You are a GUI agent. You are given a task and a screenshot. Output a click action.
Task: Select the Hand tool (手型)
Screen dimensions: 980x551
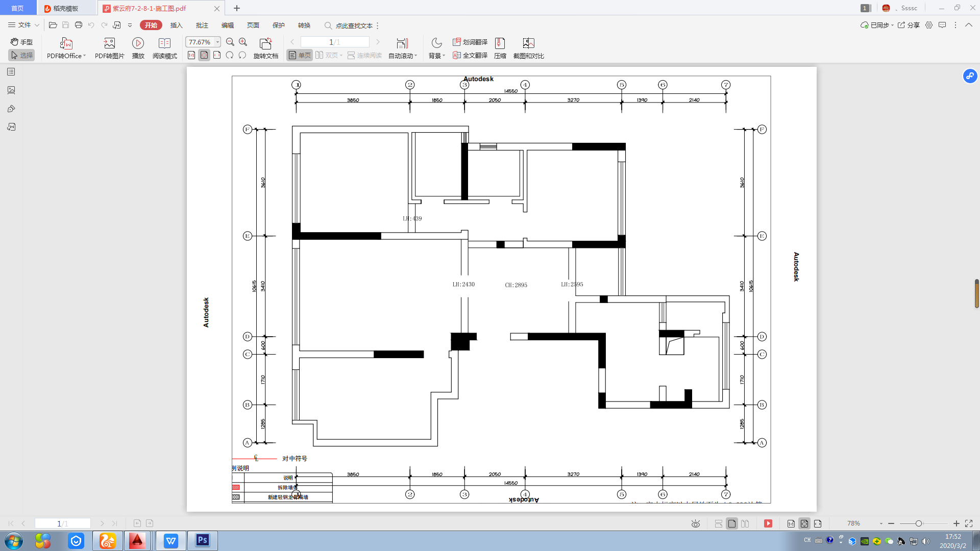(21, 42)
